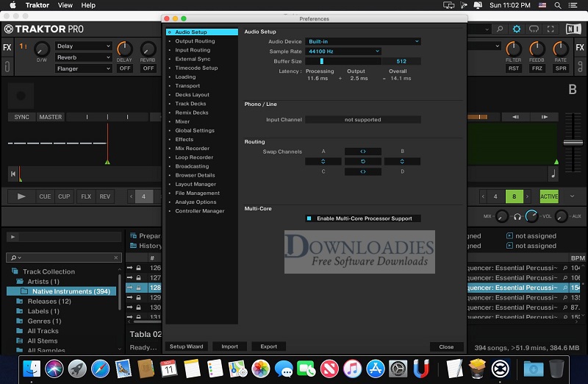Expand deck B advanced panel chevron

click(x=572, y=196)
